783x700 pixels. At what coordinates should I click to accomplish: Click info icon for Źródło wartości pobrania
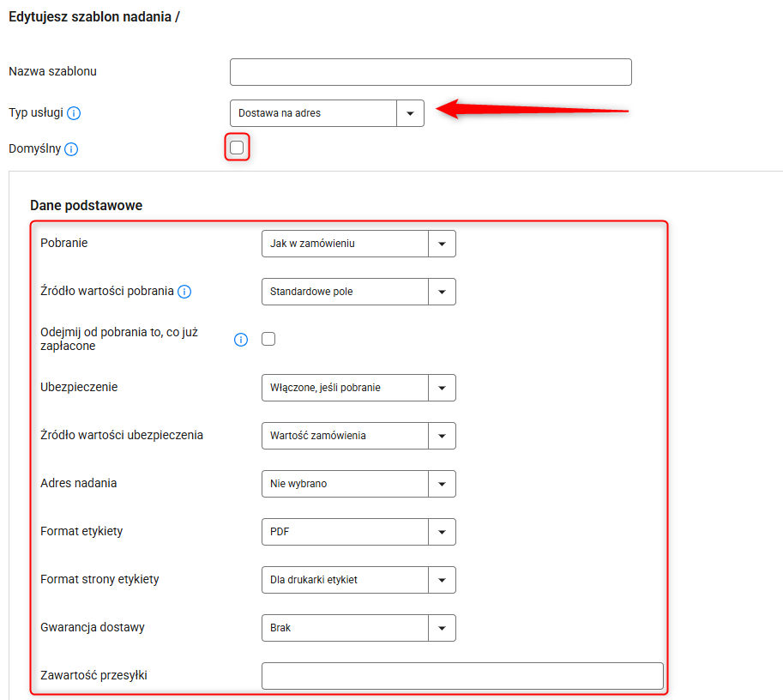click(184, 292)
